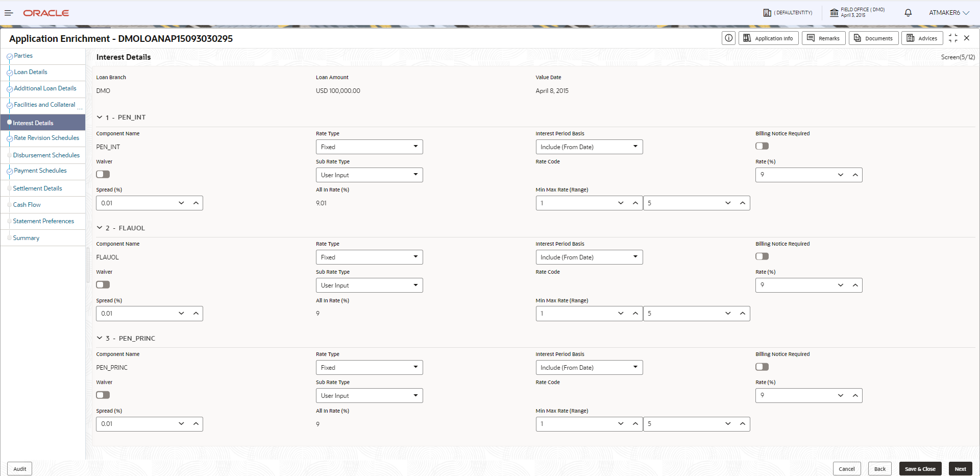Toggle FLAUOL Waiver switch
Viewport: 980px width, 476px height.
click(103, 284)
